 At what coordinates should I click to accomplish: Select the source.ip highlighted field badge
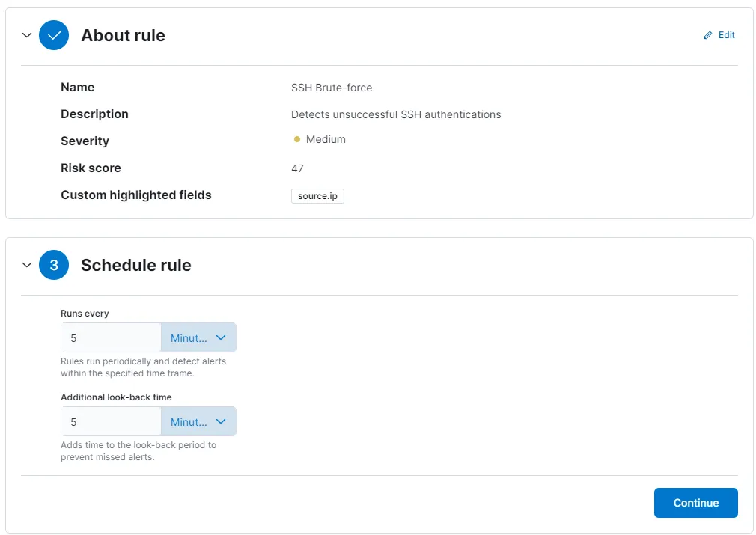tap(317, 196)
